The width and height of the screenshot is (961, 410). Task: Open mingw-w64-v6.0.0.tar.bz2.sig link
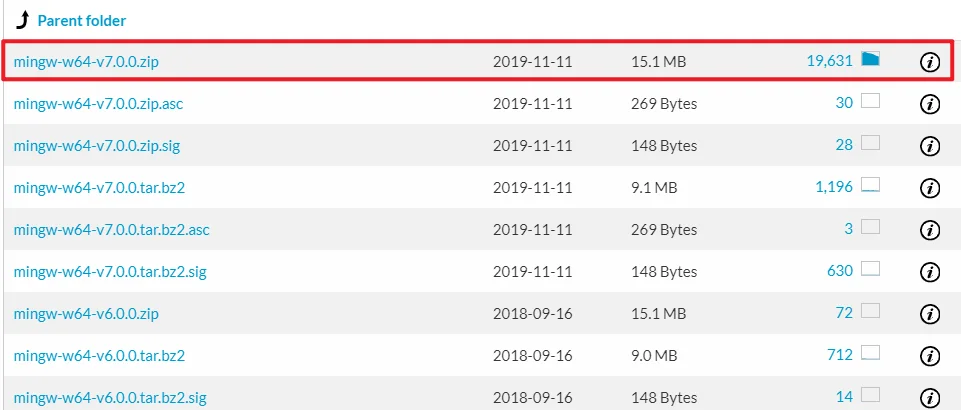click(x=110, y=397)
